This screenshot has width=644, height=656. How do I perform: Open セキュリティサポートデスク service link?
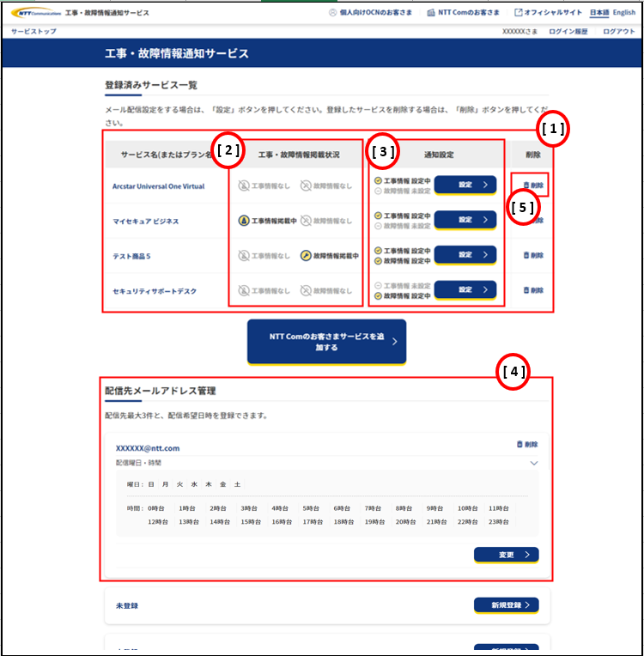[155, 291]
